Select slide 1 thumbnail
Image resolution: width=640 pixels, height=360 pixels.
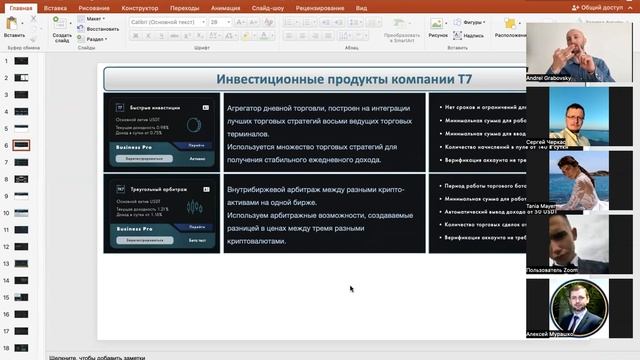21,61
